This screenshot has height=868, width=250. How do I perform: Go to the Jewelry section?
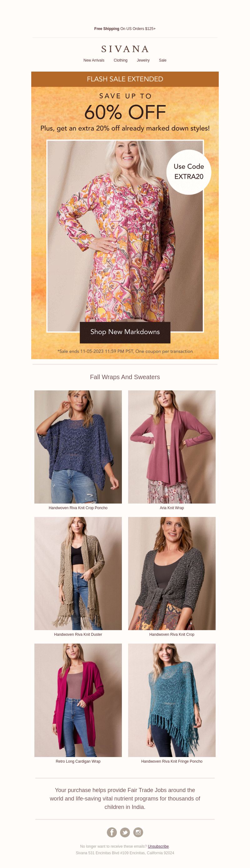pos(143,60)
